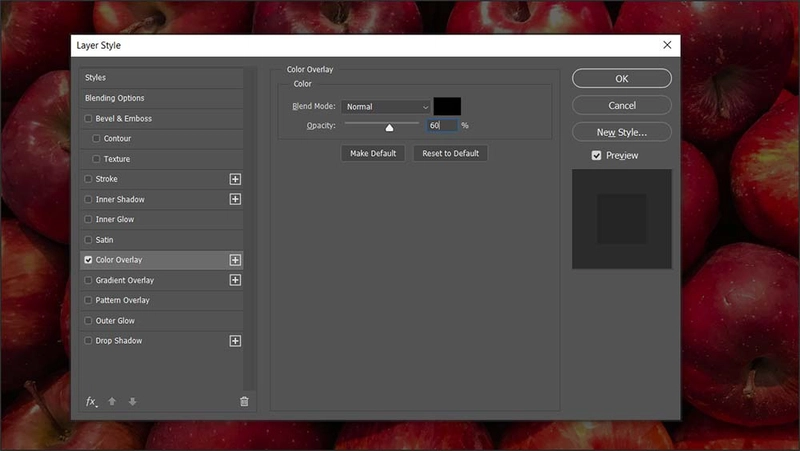The image size is (800, 451).
Task: Move effect down with arrow icon
Action: point(132,402)
